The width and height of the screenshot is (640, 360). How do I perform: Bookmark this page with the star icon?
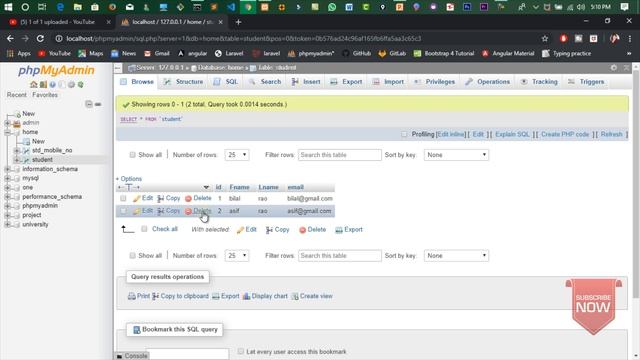click(x=544, y=38)
